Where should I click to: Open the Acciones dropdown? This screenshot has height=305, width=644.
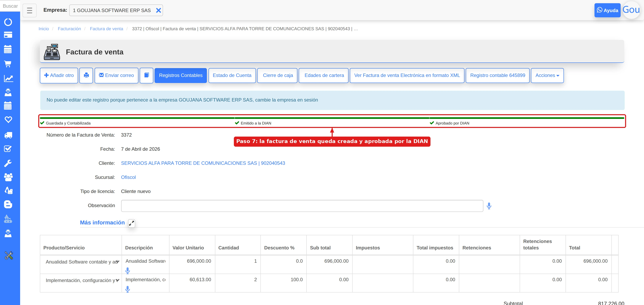(x=547, y=75)
